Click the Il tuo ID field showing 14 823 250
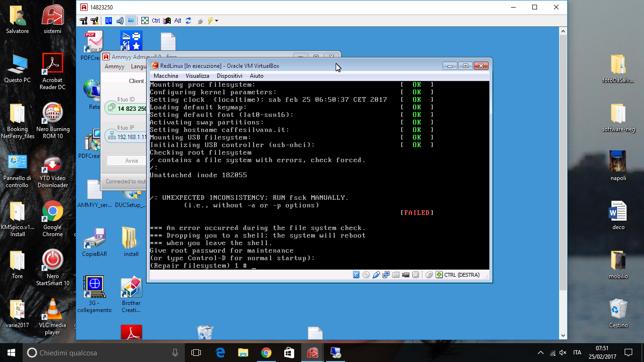The image size is (644, 362). [x=126, y=108]
